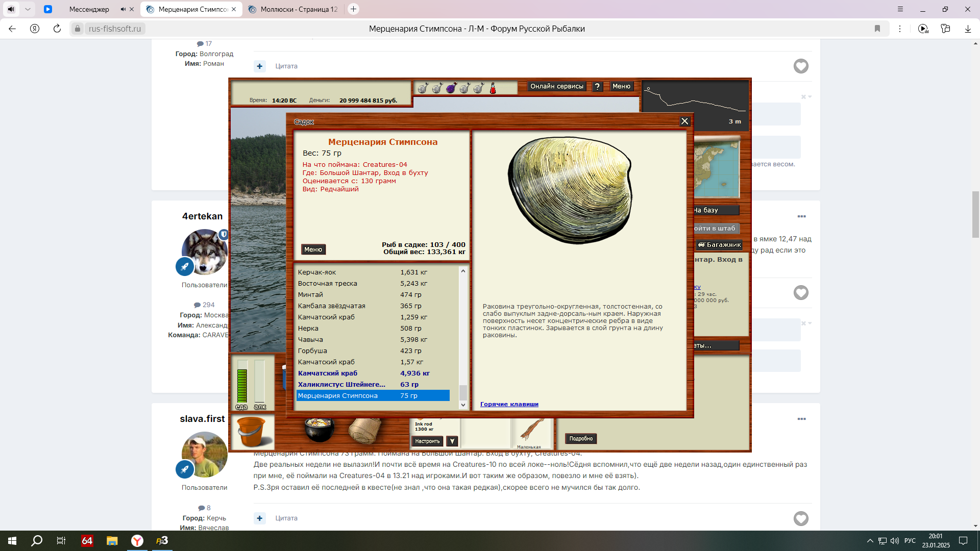
Task: Select Керчак-яок in the fish list
Action: pyautogui.click(x=373, y=272)
